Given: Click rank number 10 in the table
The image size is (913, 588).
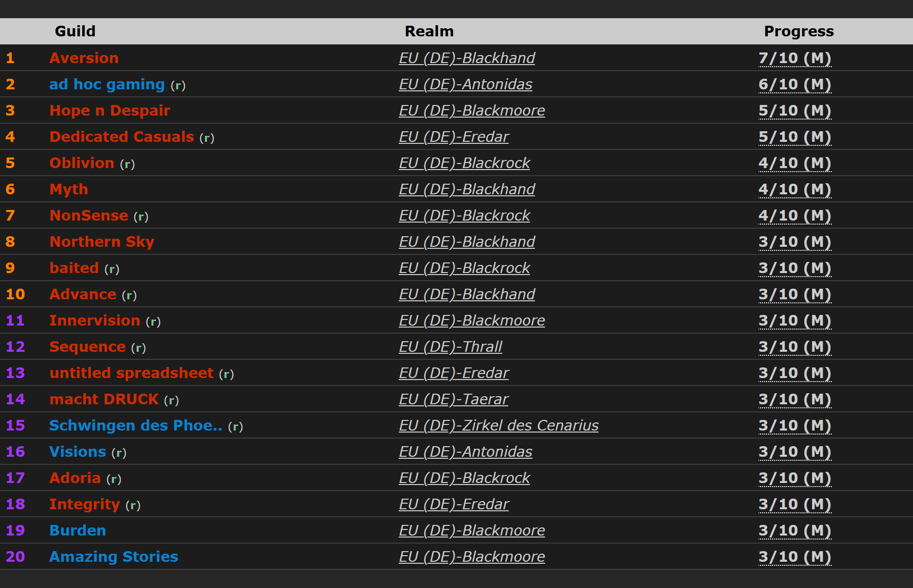Looking at the screenshot, I should click(15, 294).
